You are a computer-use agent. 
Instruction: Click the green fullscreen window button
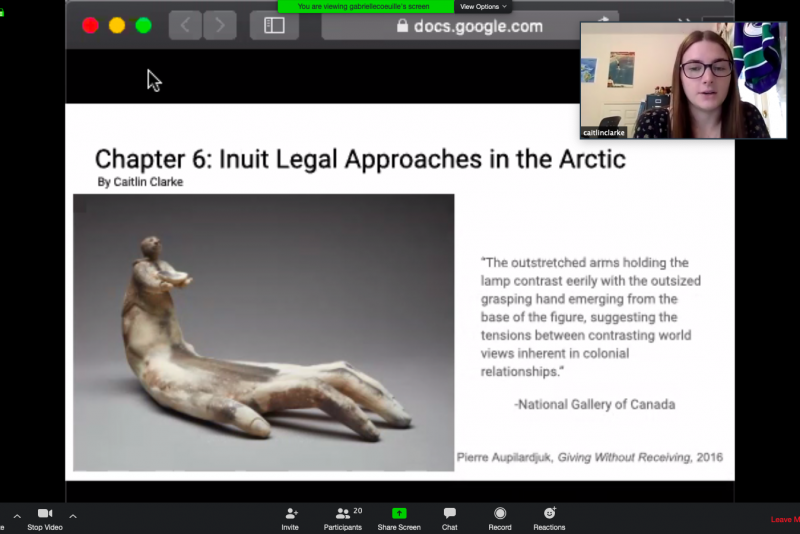pyautogui.click(x=143, y=26)
